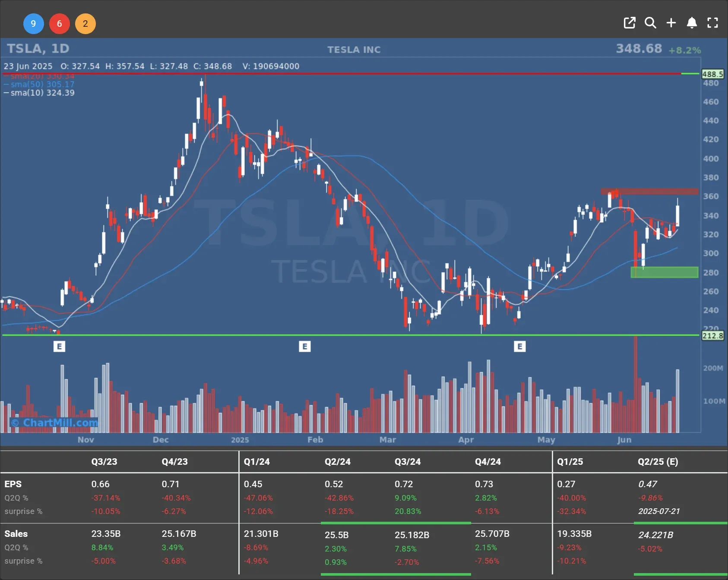Click the TESLA INC chart title
Image resolution: width=728 pixels, height=580 pixels.
[x=354, y=50]
